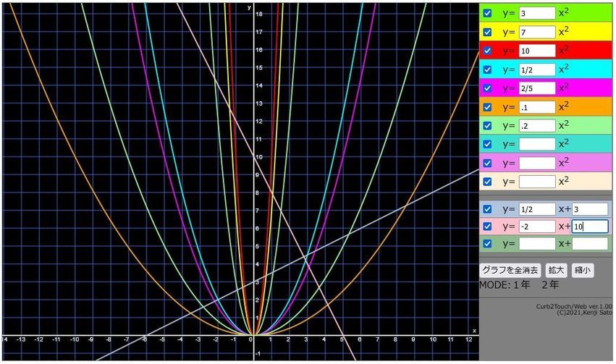Viewport: 616px width, 364px height.
Task: Edit coefficient field containing 2/5
Action: click(537, 88)
